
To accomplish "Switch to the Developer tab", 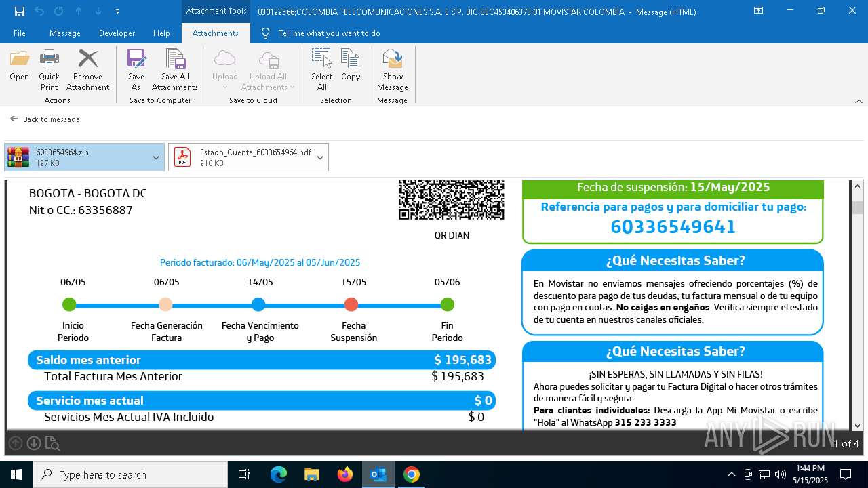I will click(117, 33).
